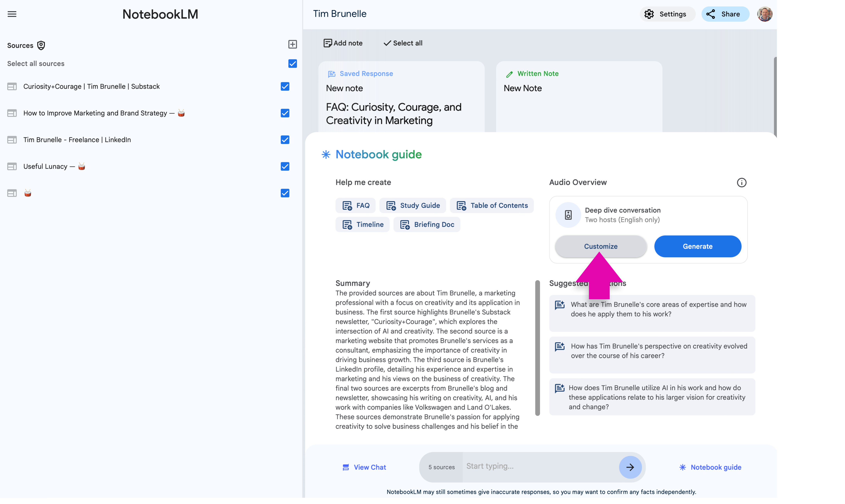Uncheck the last drum-emoji source checkbox

point(285,193)
